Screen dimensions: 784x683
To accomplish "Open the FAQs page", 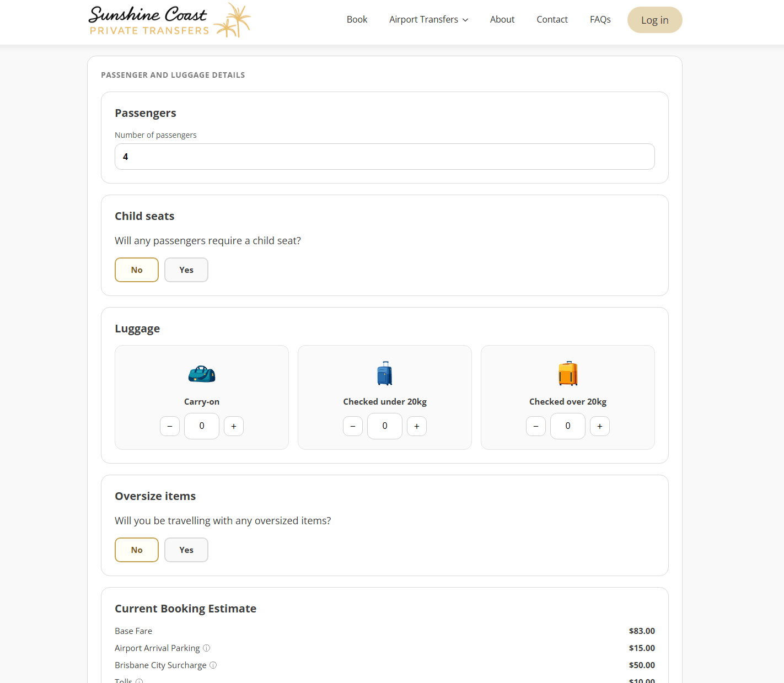I will pyautogui.click(x=600, y=19).
